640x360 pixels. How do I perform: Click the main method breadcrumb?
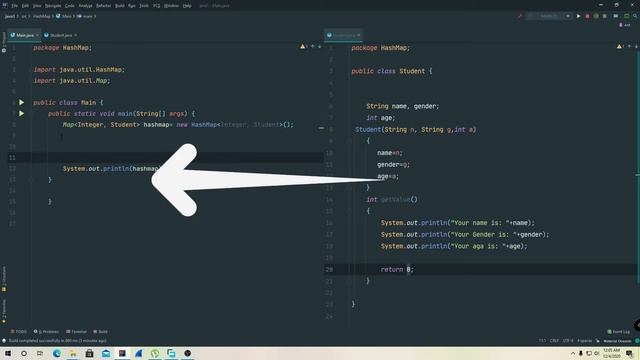tap(85, 16)
